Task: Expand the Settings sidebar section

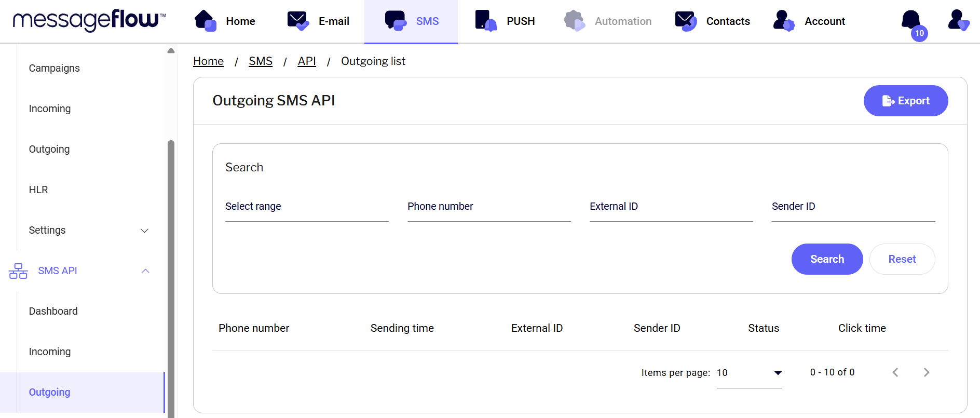Action: point(145,231)
